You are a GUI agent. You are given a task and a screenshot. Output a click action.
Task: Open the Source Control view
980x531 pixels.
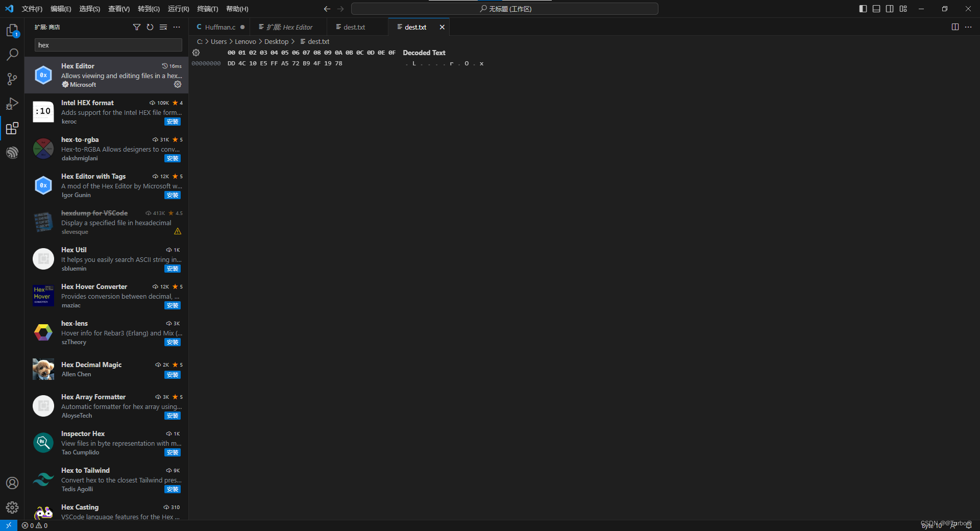[x=12, y=79]
